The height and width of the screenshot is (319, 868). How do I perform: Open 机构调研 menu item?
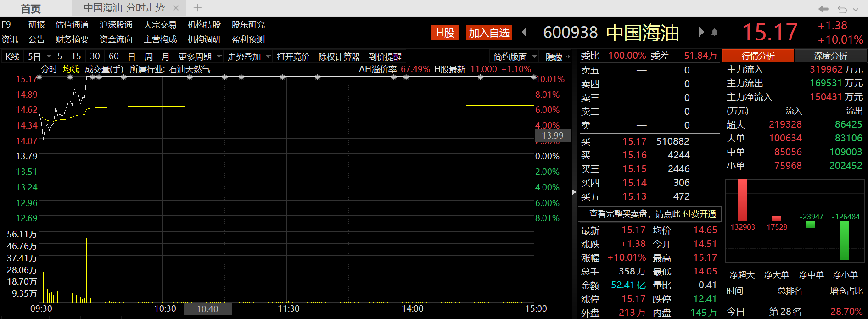point(204,39)
